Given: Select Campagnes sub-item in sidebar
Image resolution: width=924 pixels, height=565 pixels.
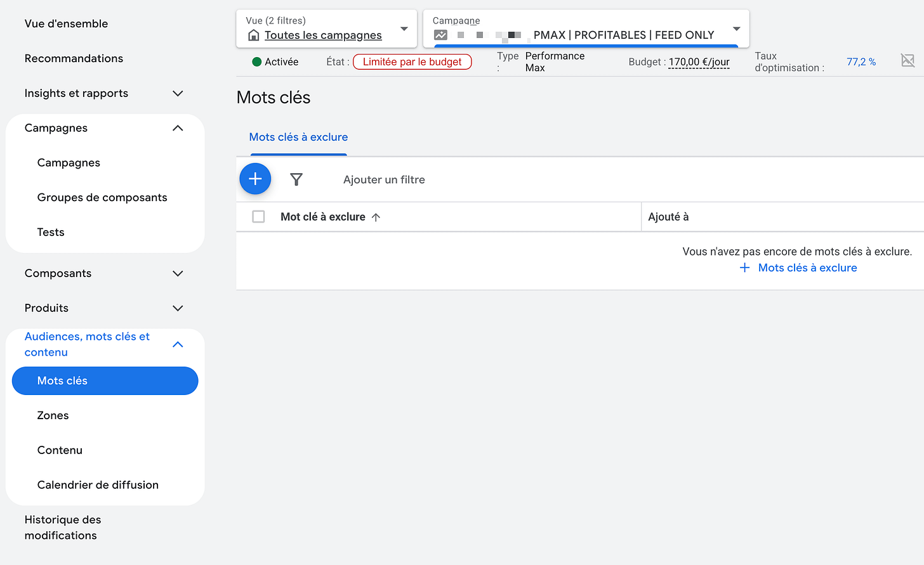Looking at the screenshot, I should (69, 163).
